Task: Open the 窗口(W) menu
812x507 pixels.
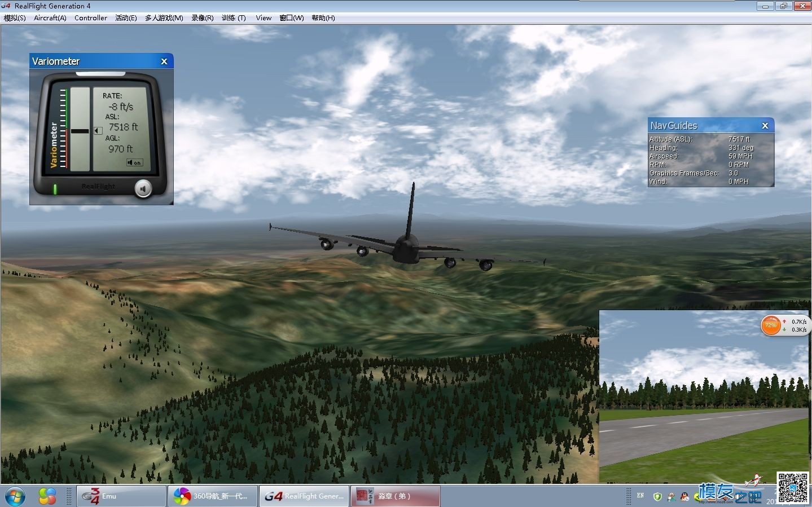Action: [x=292, y=17]
